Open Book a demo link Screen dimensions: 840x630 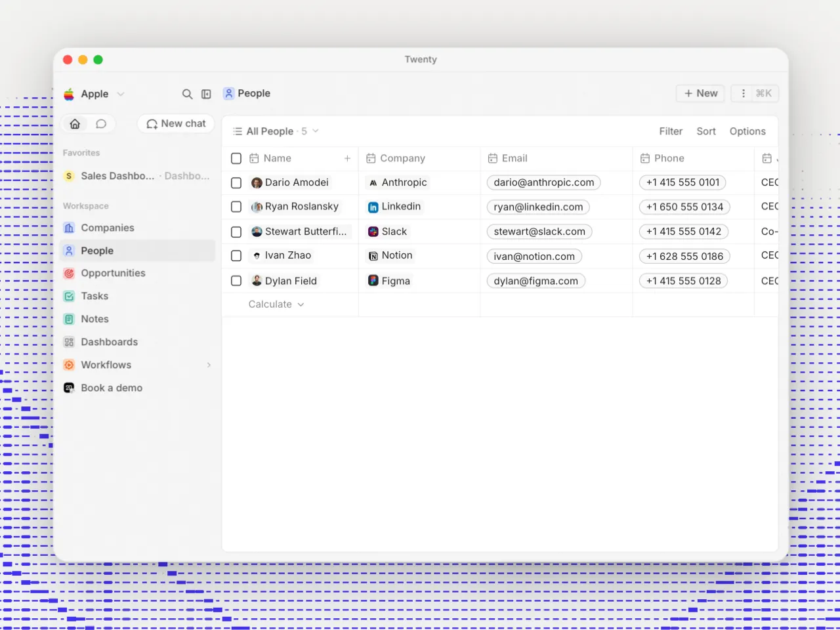pyautogui.click(x=138, y=388)
